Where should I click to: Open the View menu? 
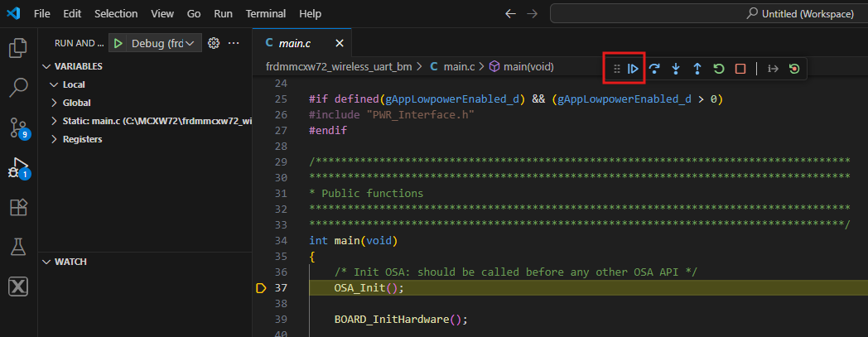(162, 14)
